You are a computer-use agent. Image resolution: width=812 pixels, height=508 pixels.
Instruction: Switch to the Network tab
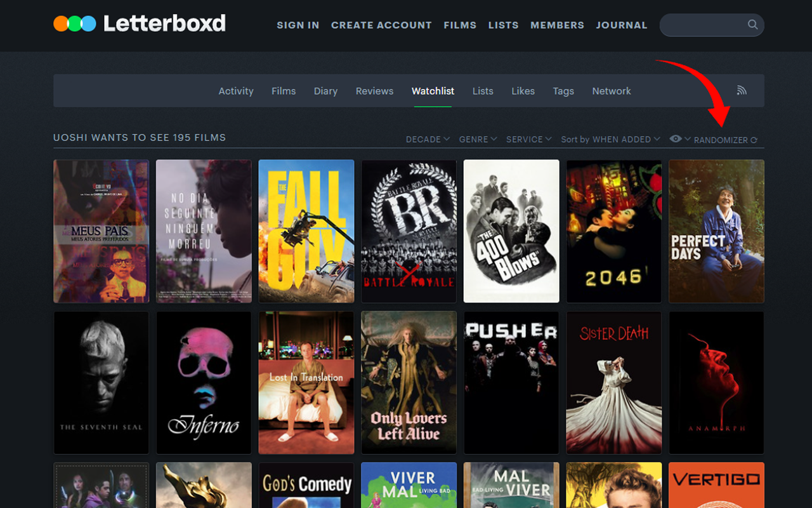[612, 91]
